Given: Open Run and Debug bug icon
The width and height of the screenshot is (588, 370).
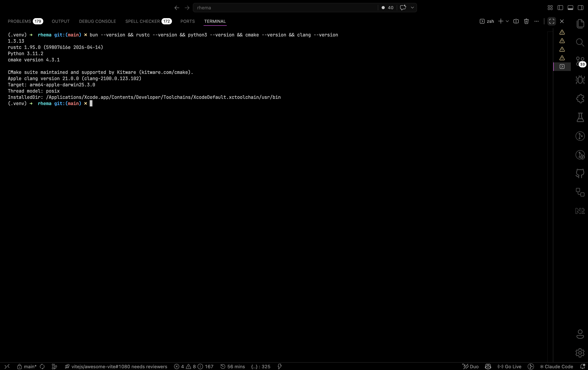Looking at the screenshot, I should pos(580,80).
